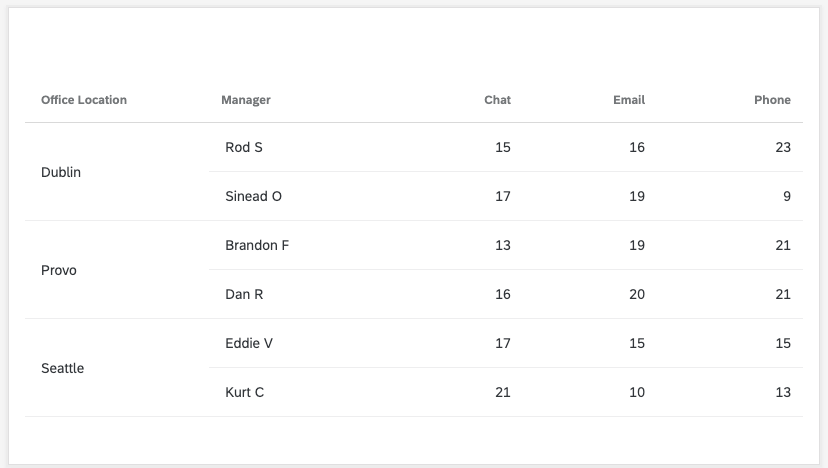Click the Manager column header
The image size is (828, 468).
click(x=246, y=100)
